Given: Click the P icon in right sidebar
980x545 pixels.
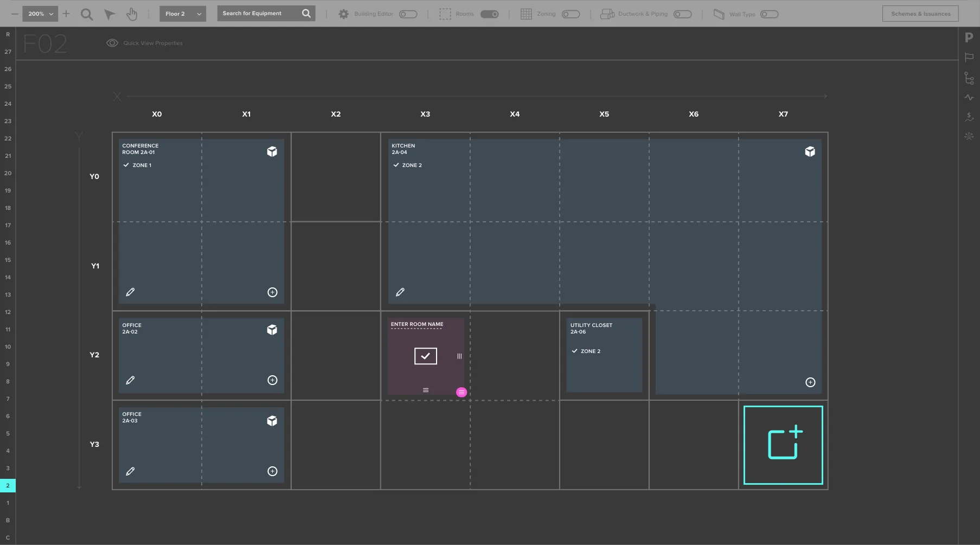Looking at the screenshot, I should pyautogui.click(x=969, y=37).
